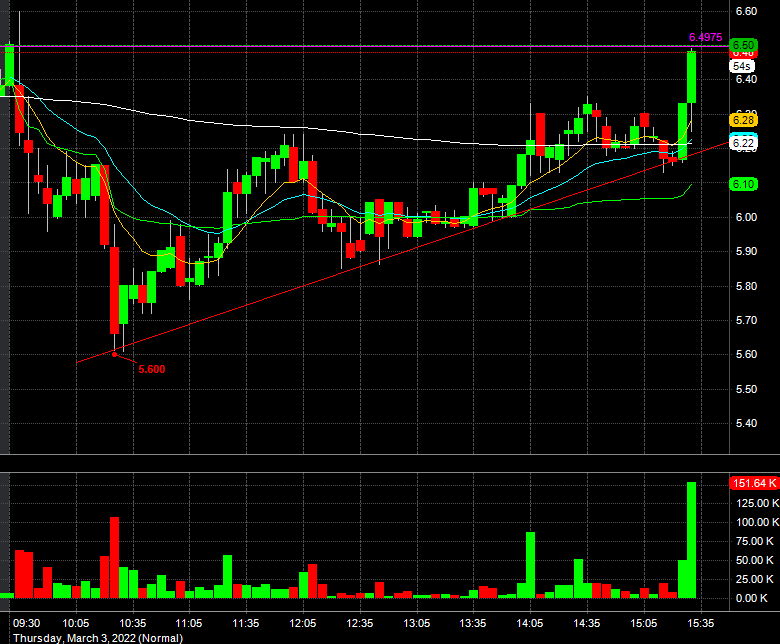This screenshot has width=780, height=644.
Task: Select the 100.00 K volume axis label
Action: coord(757,522)
